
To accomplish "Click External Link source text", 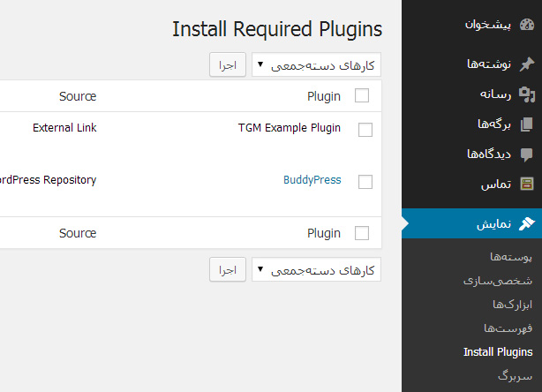I will [x=64, y=128].
